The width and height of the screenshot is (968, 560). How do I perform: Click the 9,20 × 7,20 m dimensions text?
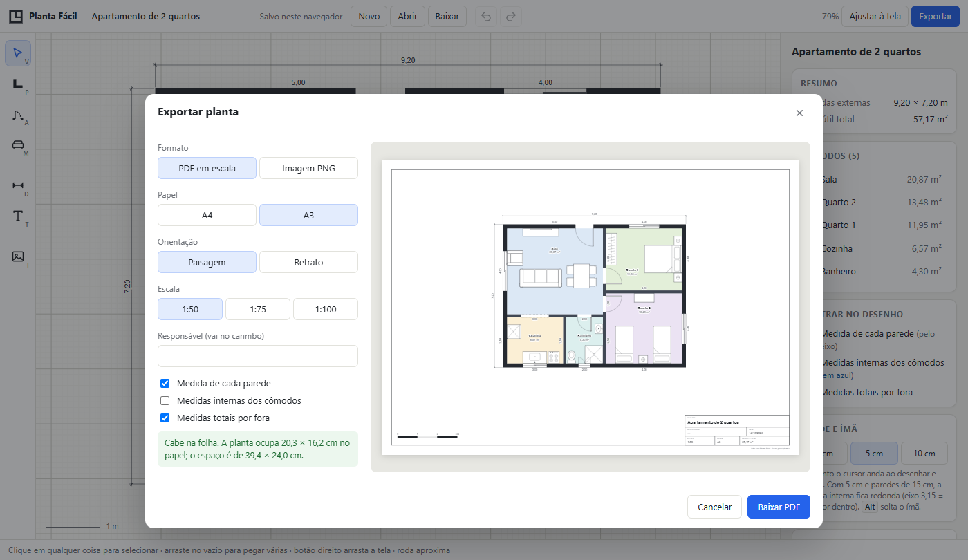[920, 102]
